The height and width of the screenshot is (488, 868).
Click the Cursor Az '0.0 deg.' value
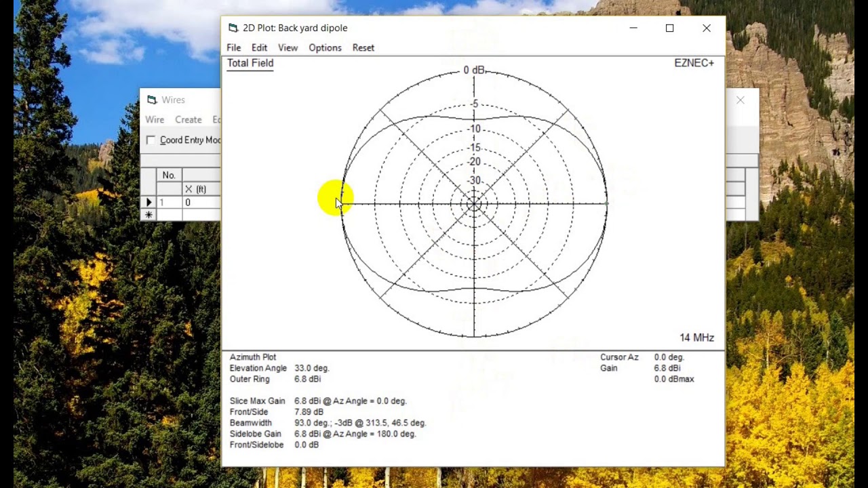point(669,357)
